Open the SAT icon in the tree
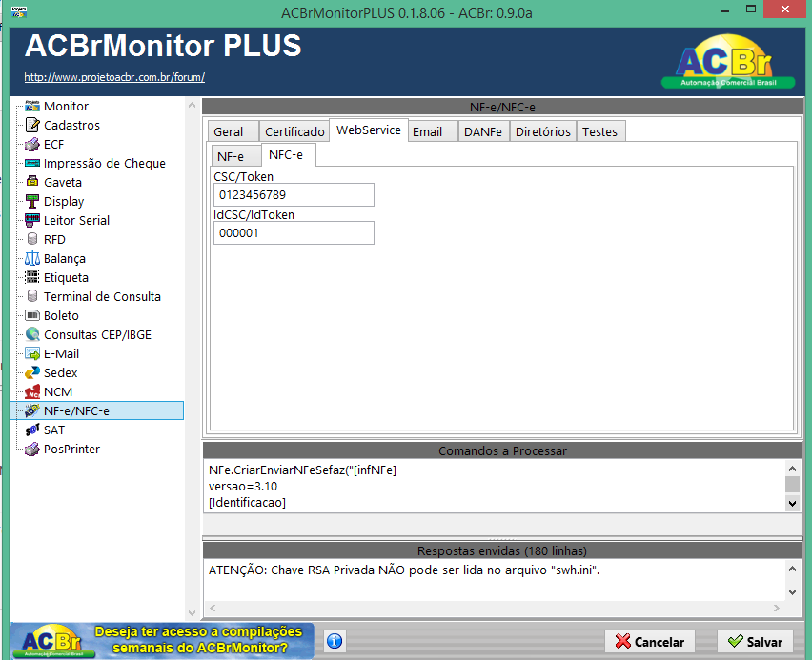The height and width of the screenshot is (660, 812). pyautogui.click(x=32, y=430)
